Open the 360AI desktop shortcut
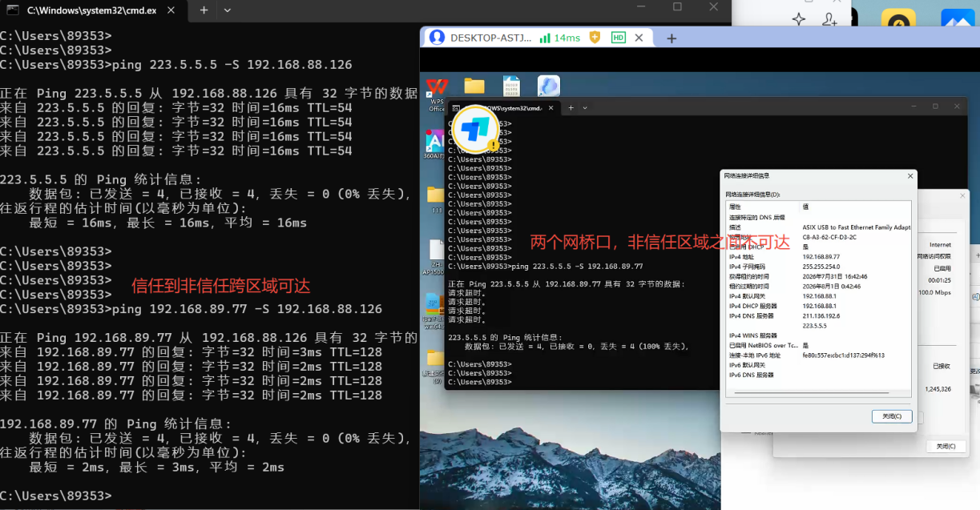Image resolution: width=980 pixels, height=510 pixels. 434,144
